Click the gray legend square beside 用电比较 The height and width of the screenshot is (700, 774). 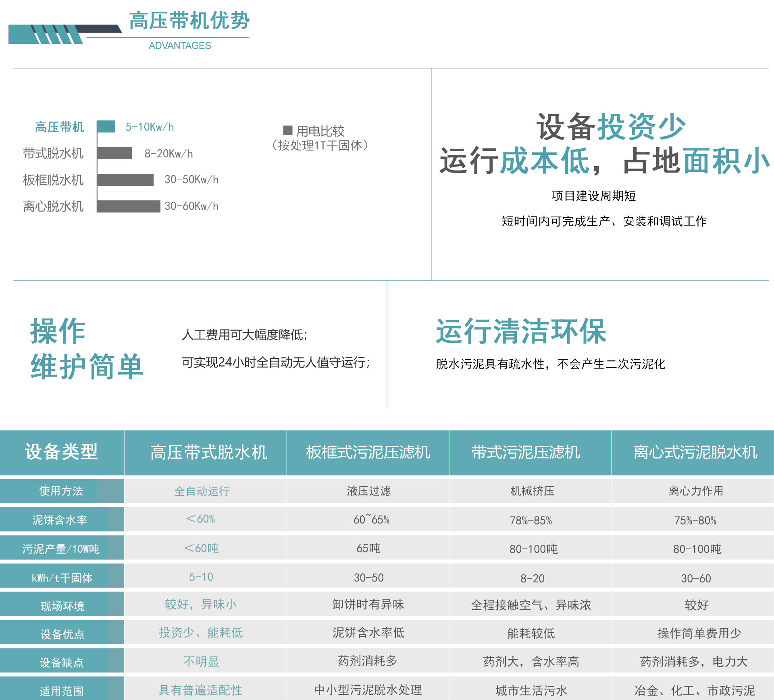point(287,130)
